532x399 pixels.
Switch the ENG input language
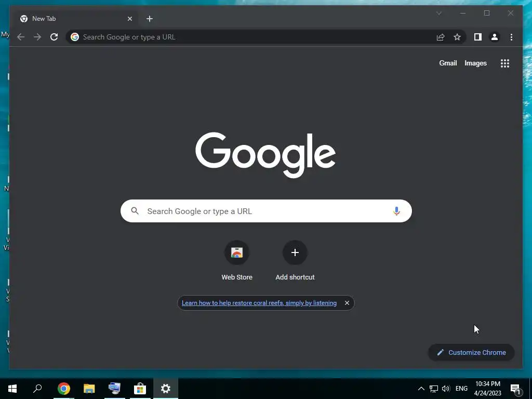pyautogui.click(x=461, y=389)
